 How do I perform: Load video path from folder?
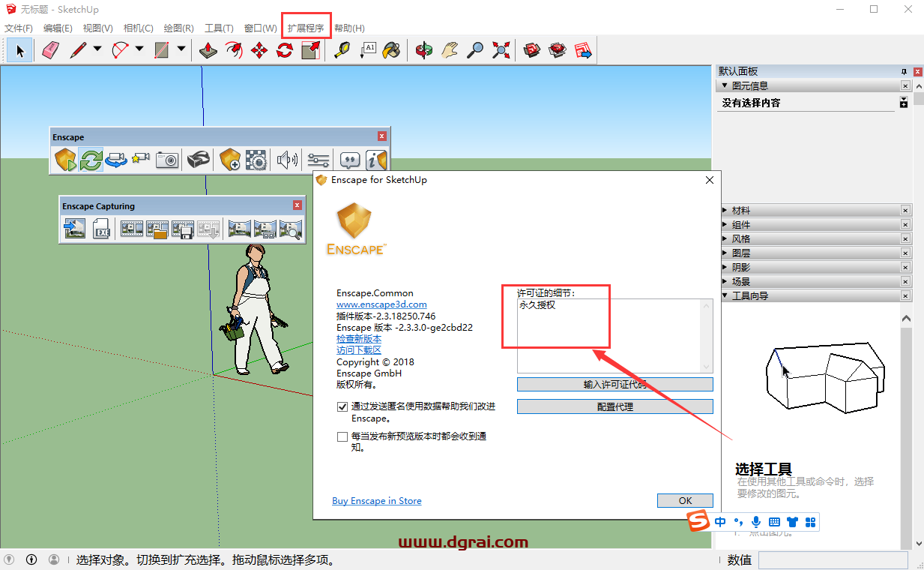click(157, 229)
